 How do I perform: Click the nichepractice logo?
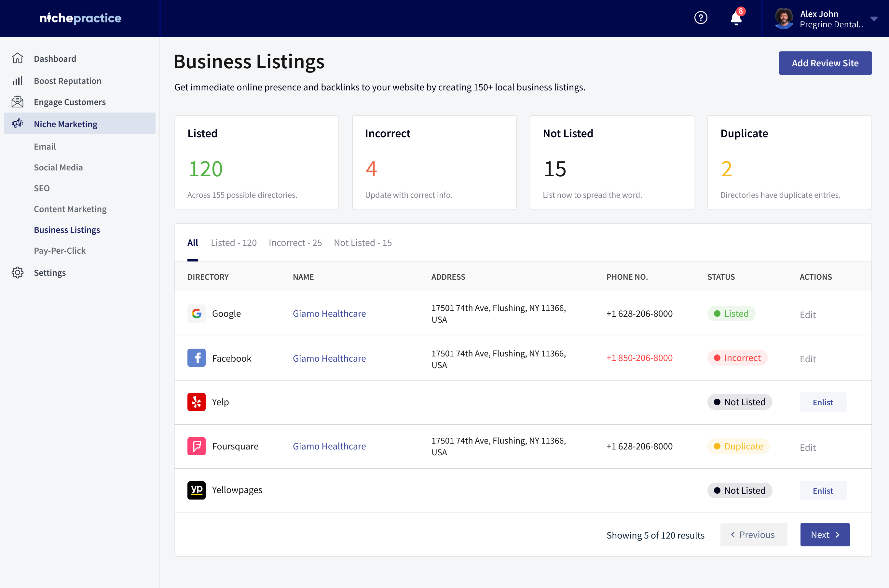pos(81,18)
